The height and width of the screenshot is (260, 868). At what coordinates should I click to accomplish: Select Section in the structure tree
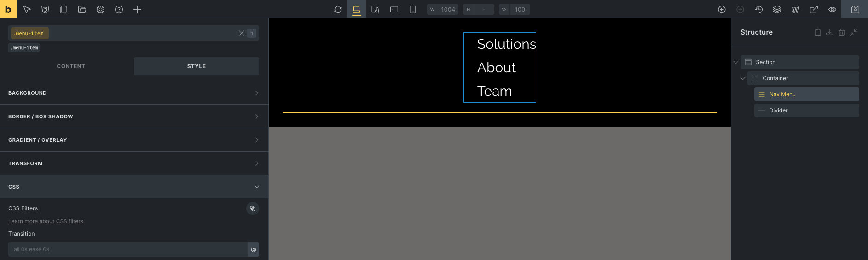(x=800, y=62)
